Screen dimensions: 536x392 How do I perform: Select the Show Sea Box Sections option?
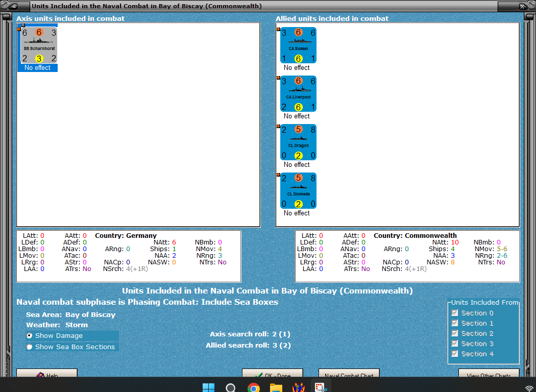click(x=71, y=347)
